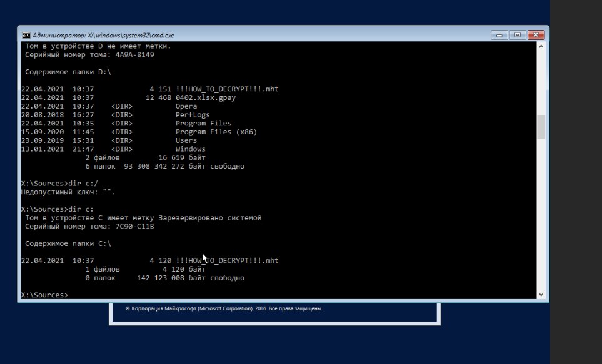Click the date 13.01.2021 21:47
Viewport: 602px width, 364px height.
[58, 149]
